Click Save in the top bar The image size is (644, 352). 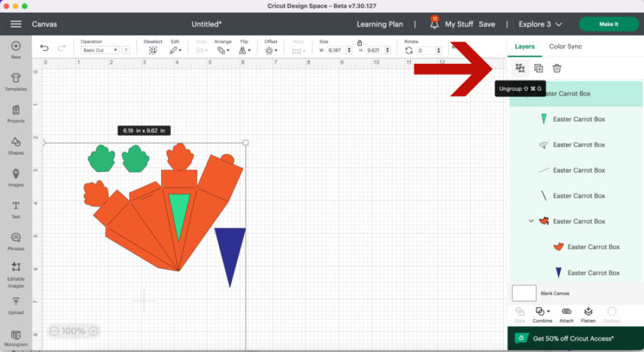[x=487, y=24]
